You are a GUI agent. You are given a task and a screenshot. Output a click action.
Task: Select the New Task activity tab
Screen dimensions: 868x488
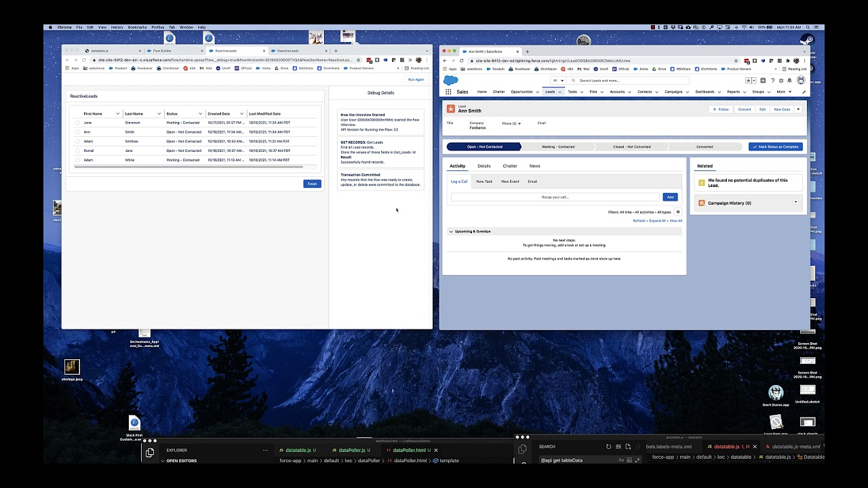pos(484,182)
